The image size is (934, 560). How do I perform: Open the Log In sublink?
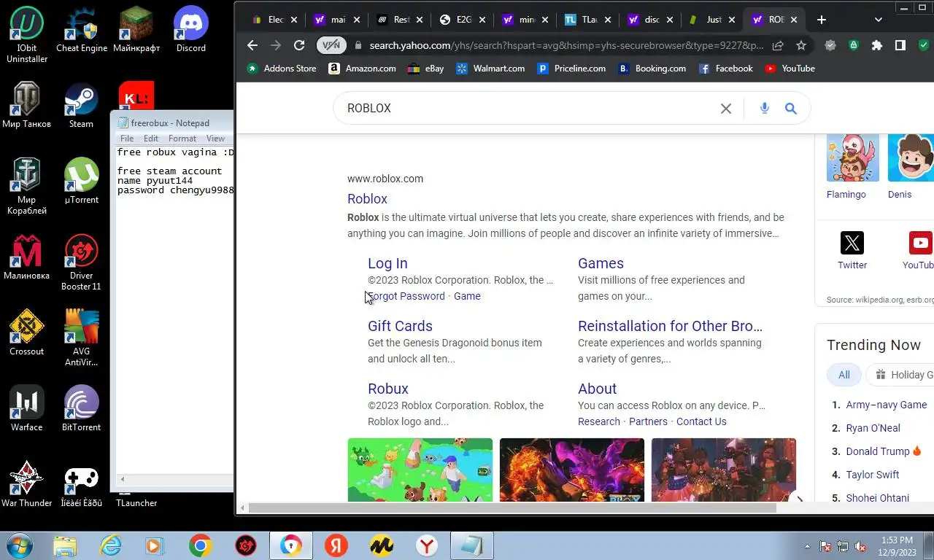pyautogui.click(x=387, y=263)
